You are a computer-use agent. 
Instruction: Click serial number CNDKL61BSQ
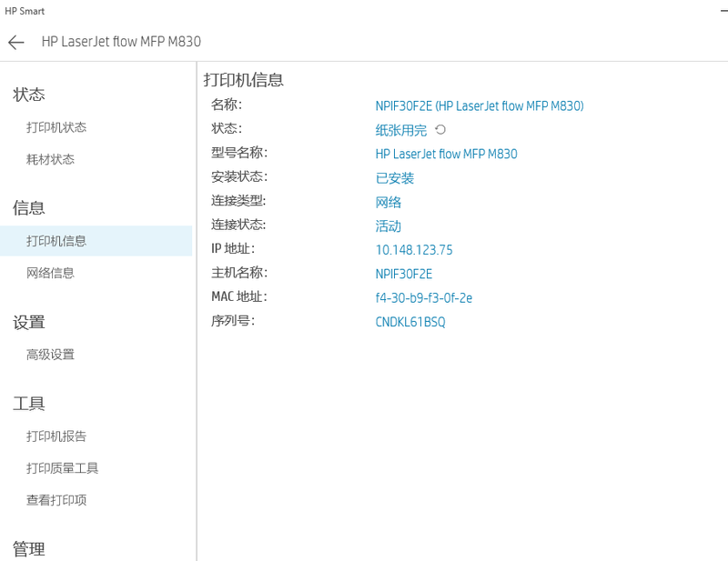pos(410,322)
